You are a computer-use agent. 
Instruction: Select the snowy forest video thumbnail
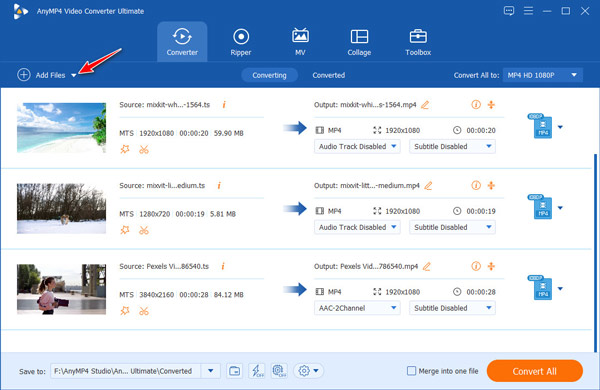point(61,209)
